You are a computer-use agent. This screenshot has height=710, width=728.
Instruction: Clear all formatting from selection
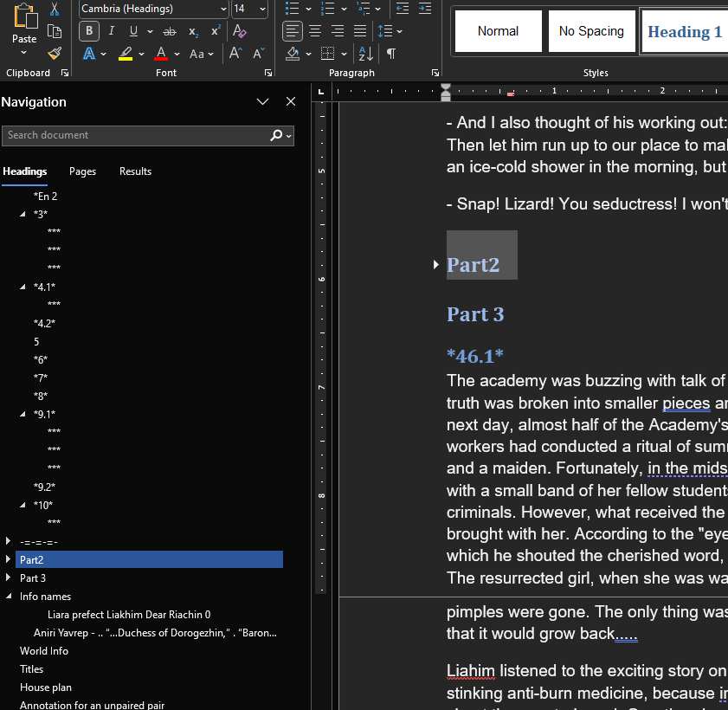click(240, 31)
